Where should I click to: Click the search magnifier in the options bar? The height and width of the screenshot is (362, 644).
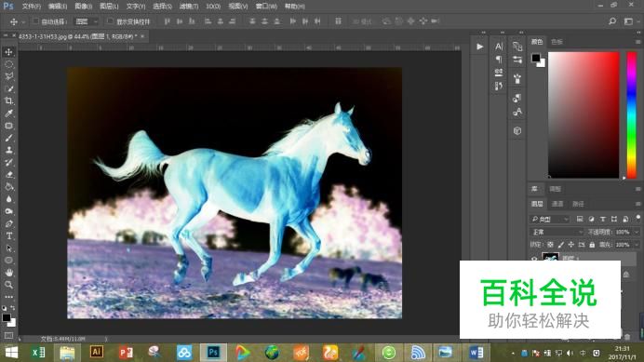pos(612,21)
